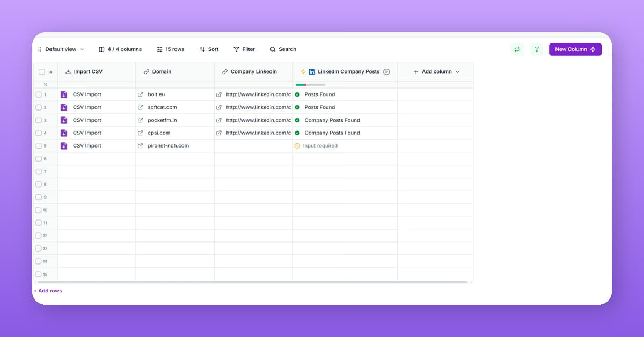Click the progress bar under LinkedIn Company Posts
The image size is (644, 337).
coord(309,84)
